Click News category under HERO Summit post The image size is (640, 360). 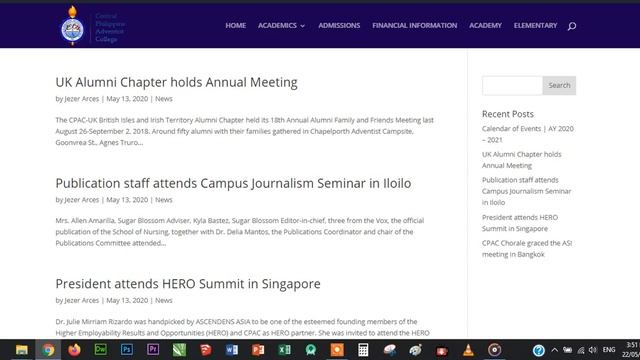click(x=164, y=300)
